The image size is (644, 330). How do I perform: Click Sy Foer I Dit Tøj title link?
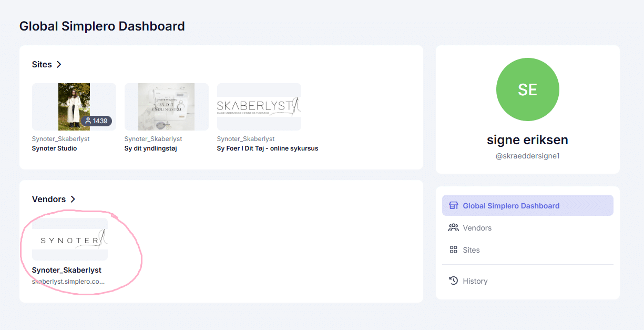coord(267,148)
